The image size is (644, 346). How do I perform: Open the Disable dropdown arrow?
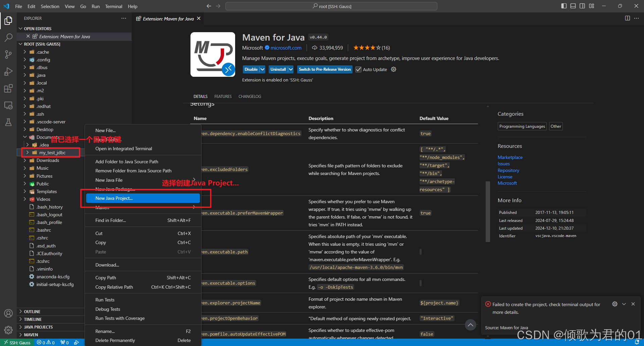pos(262,69)
